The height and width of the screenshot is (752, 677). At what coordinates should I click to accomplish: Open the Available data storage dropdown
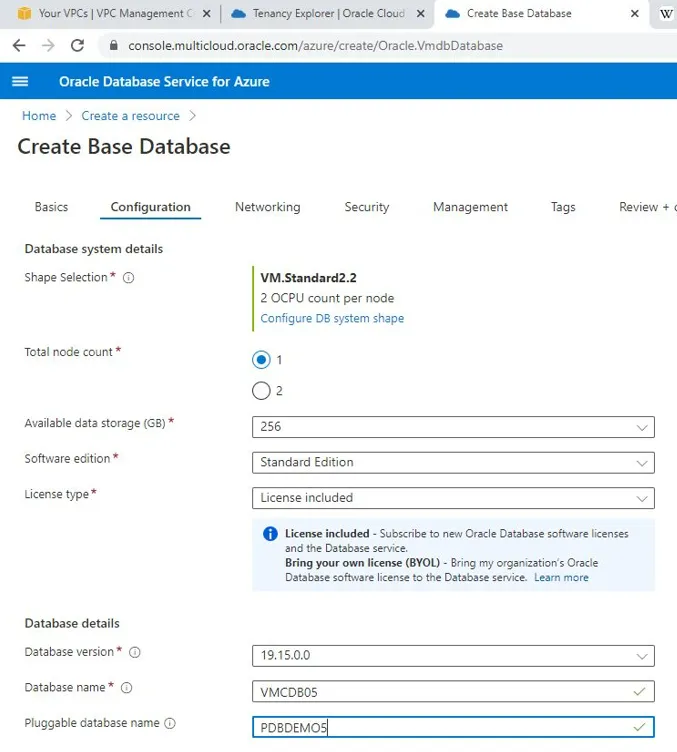coord(453,427)
